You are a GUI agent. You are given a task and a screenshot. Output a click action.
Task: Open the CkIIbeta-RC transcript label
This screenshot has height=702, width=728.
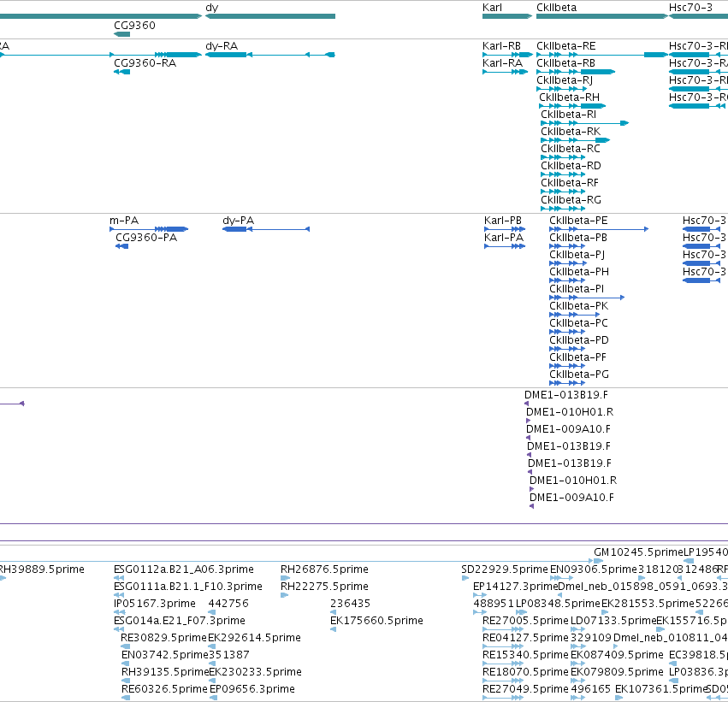click(x=571, y=149)
